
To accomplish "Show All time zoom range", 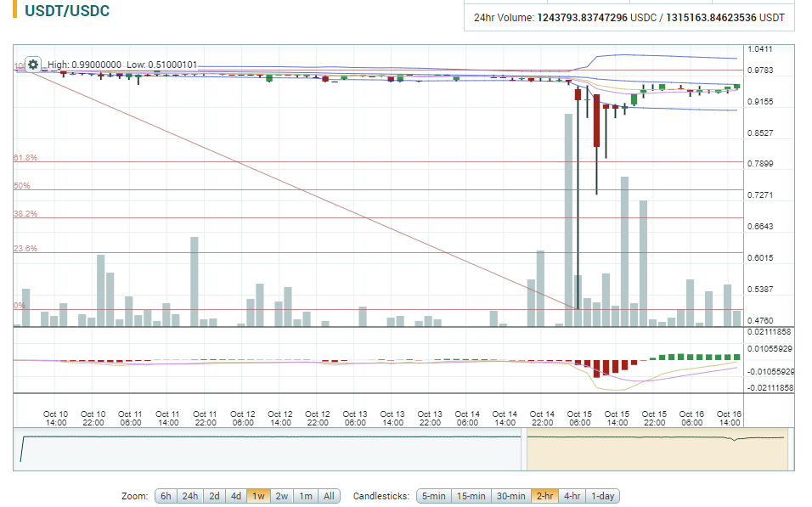I will click(329, 496).
